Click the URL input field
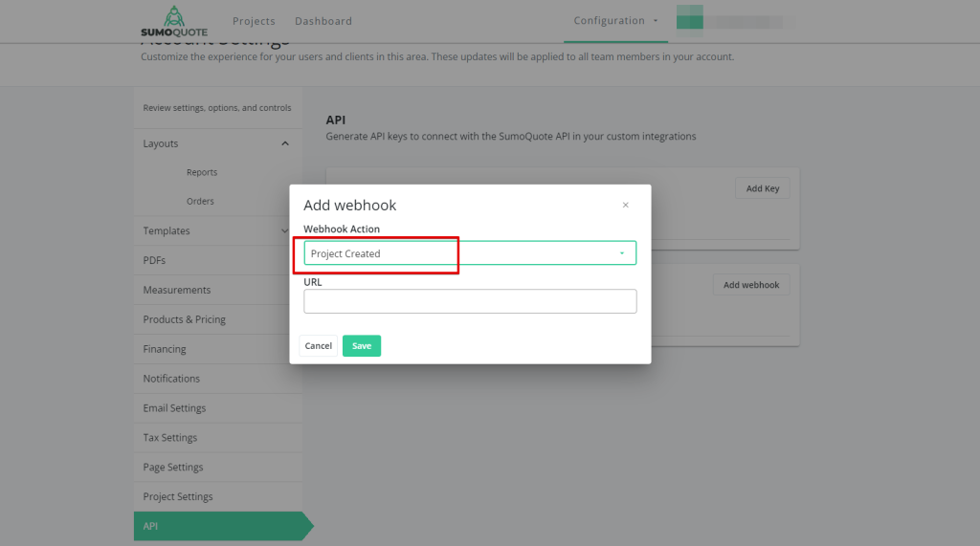The image size is (980, 546). [x=469, y=301]
